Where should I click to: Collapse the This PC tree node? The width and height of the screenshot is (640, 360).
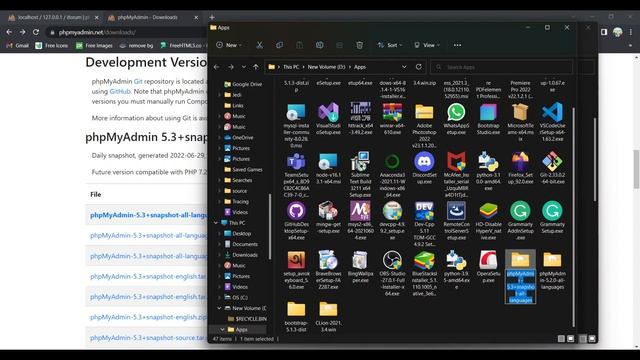pyautogui.click(x=216, y=223)
